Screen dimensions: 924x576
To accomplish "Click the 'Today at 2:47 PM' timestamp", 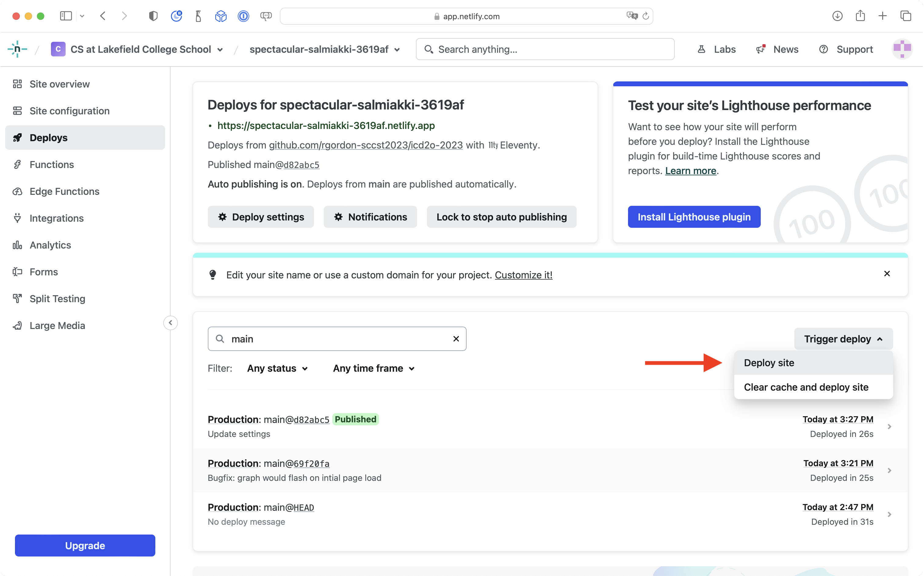I will 838,507.
